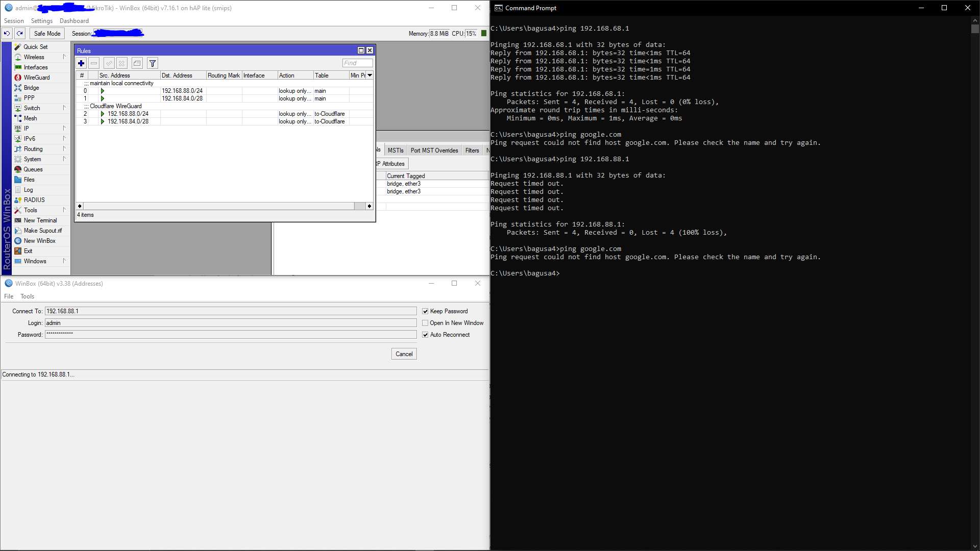Click the undo arrow icon
Screen dimensions: 980x551
pyautogui.click(x=7, y=34)
